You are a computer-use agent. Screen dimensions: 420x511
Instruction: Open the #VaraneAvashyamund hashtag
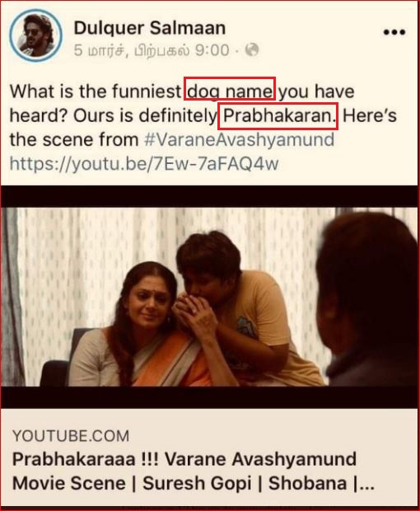[x=240, y=140]
